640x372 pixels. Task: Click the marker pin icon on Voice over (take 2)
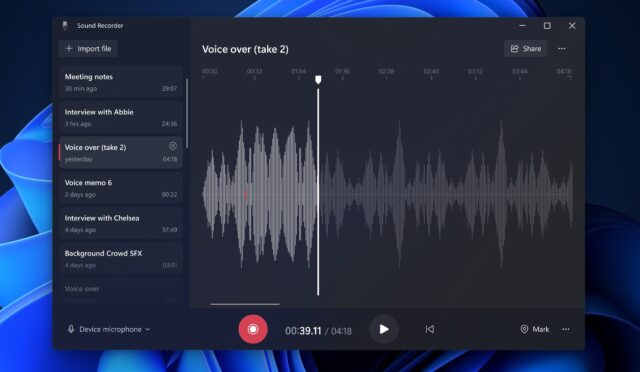173,146
